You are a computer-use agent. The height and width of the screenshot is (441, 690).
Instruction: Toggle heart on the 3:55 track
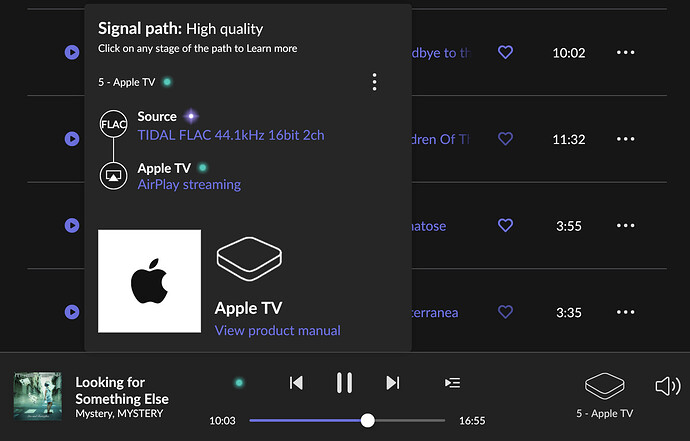[x=505, y=225]
